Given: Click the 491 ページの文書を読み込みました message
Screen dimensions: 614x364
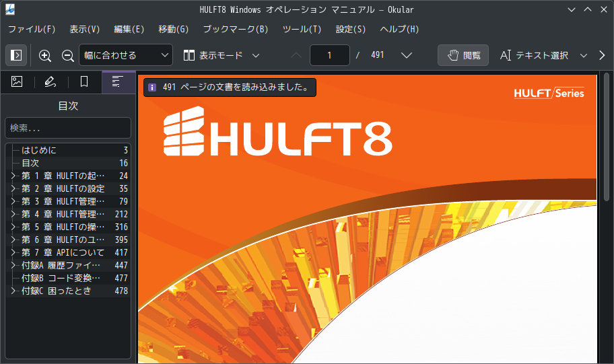Looking at the screenshot, I should (x=236, y=87).
